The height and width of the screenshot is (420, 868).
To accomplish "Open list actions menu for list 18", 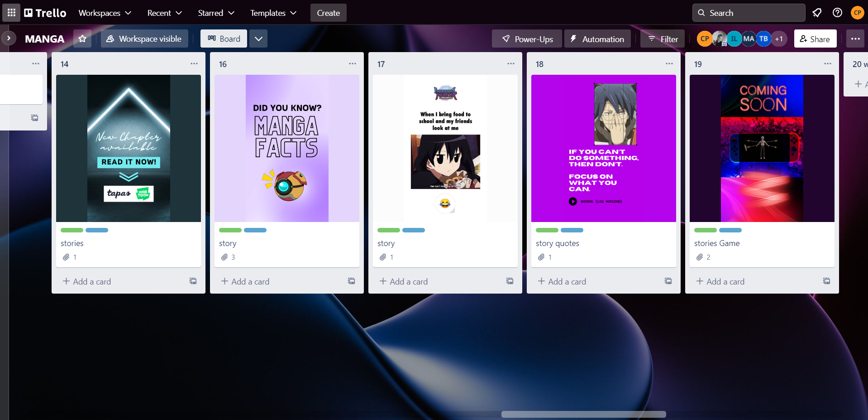I will [x=669, y=64].
